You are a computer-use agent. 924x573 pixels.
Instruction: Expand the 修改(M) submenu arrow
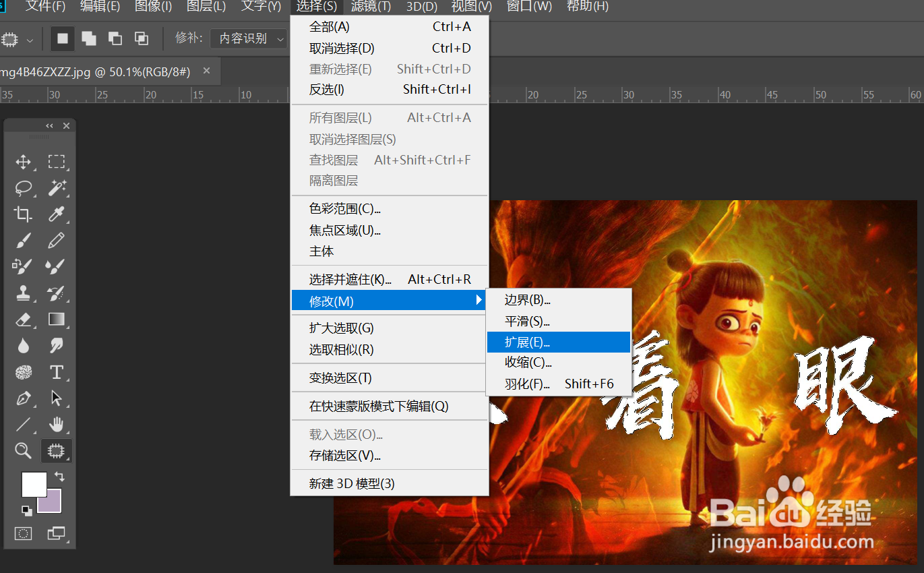(x=479, y=301)
